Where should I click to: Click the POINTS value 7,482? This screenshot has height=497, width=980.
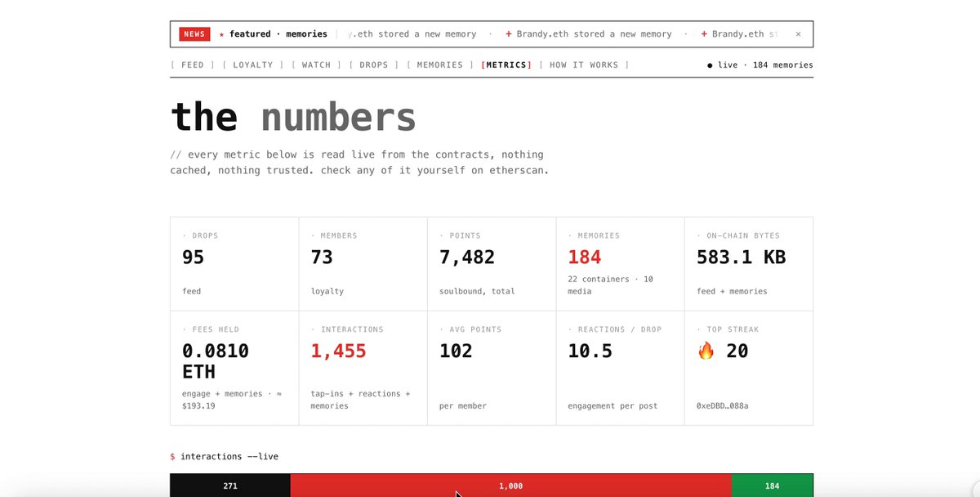coord(467,257)
